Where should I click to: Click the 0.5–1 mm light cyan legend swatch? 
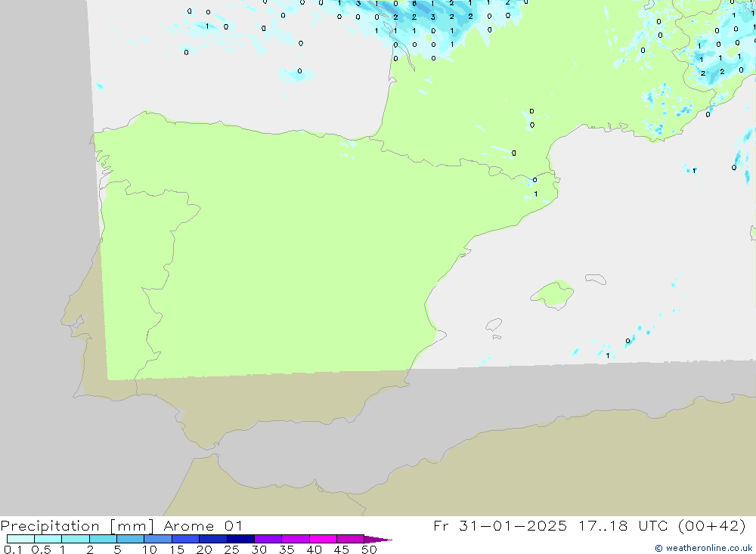click(x=48, y=539)
